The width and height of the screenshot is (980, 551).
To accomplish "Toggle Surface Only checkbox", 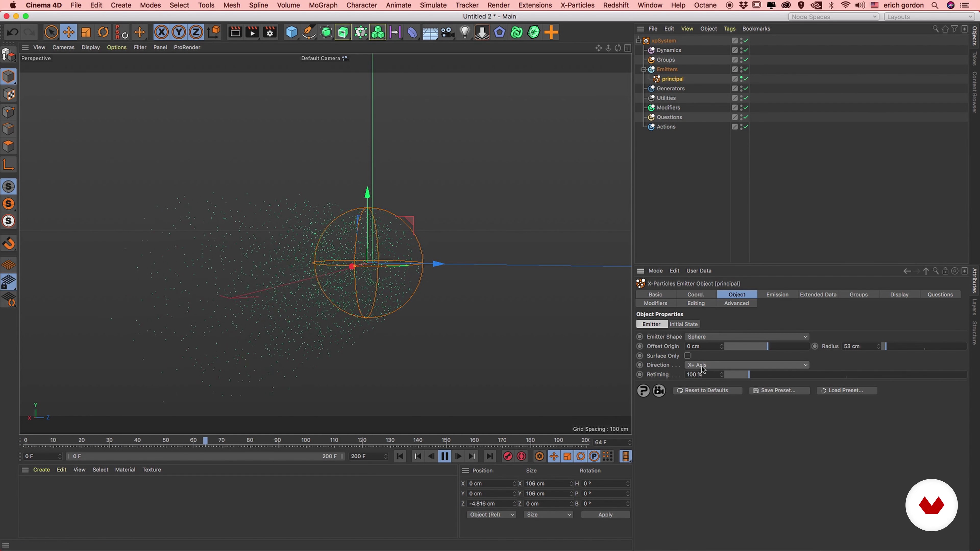I will click(687, 356).
